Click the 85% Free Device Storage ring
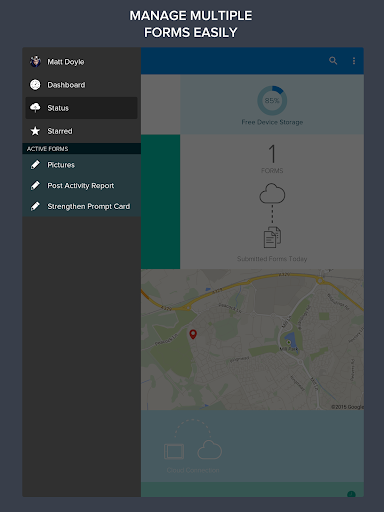The image size is (384, 512). click(272, 100)
